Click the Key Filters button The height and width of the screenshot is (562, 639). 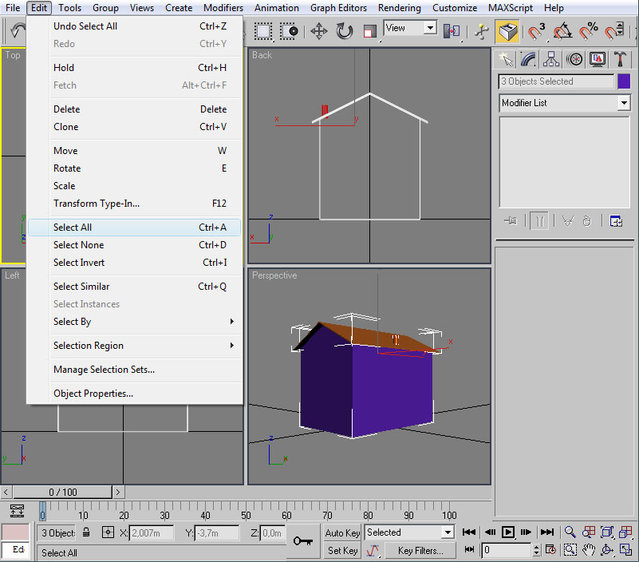click(x=420, y=550)
